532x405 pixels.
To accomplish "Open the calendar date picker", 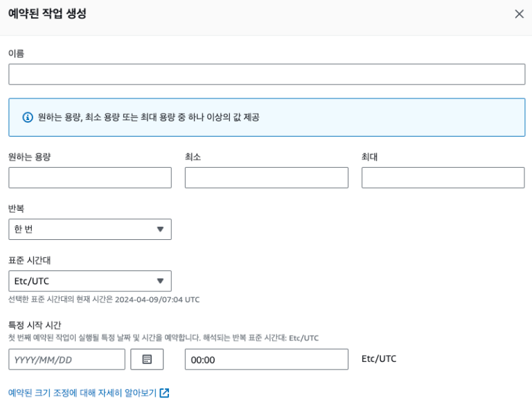I will tap(147, 359).
